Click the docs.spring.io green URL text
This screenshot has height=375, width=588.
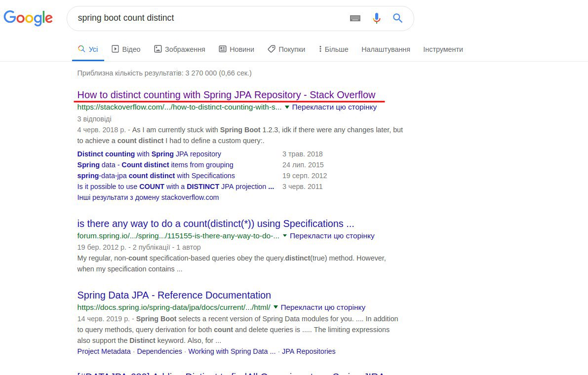(174, 307)
